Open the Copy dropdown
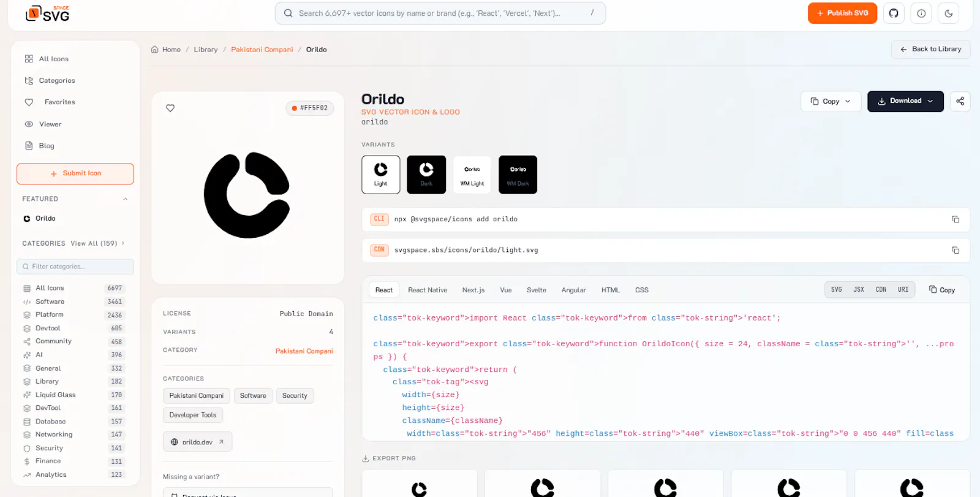Image resolution: width=980 pixels, height=497 pixels. [831, 101]
